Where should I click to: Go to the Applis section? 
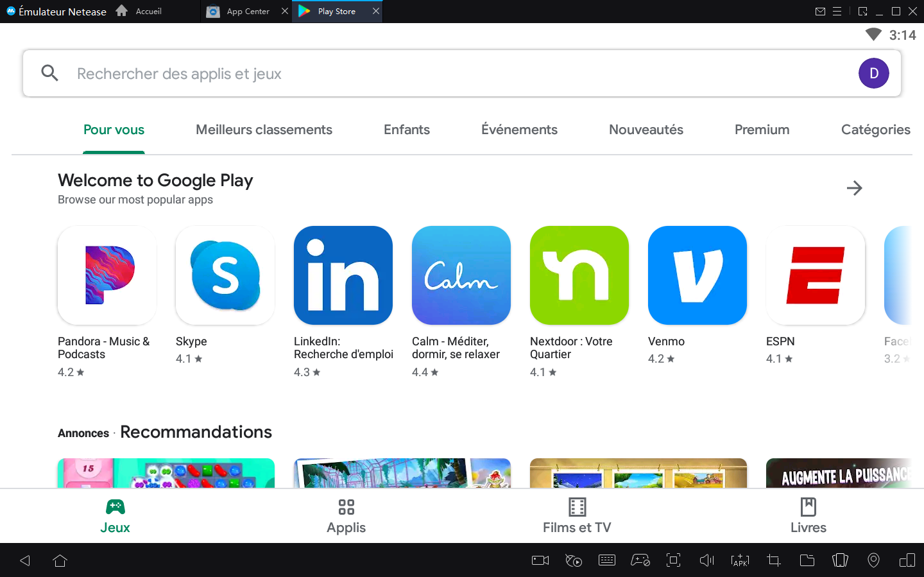346,516
